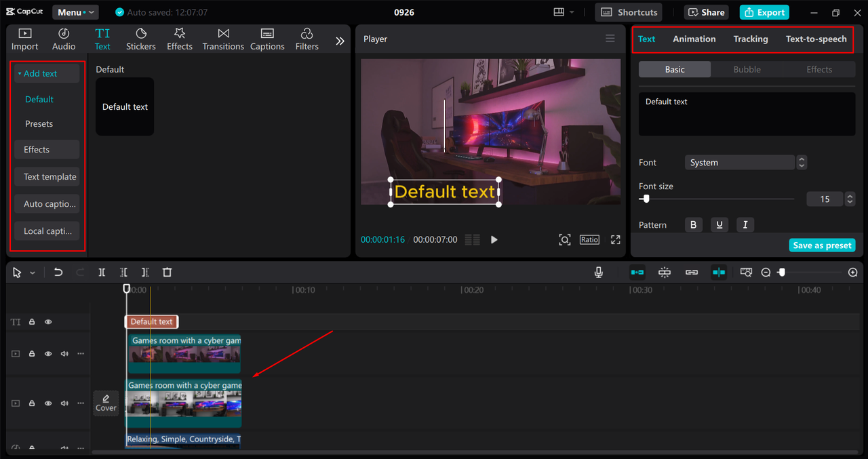Play the video preview

coord(494,239)
